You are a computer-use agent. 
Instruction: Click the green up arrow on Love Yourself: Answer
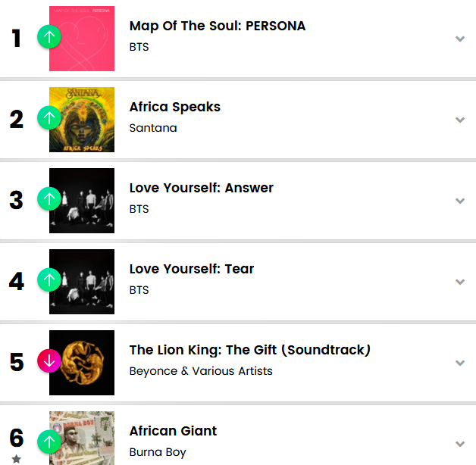coord(49,199)
